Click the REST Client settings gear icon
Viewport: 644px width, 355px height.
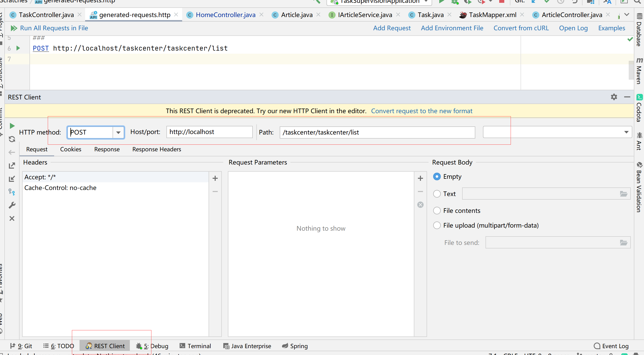[614, 97]
